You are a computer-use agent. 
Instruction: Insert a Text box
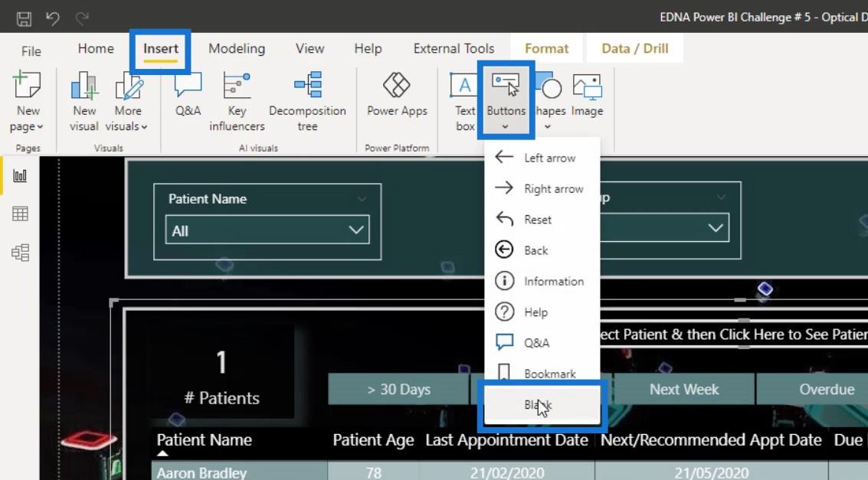pyautogui.click(x=464, y=102)
